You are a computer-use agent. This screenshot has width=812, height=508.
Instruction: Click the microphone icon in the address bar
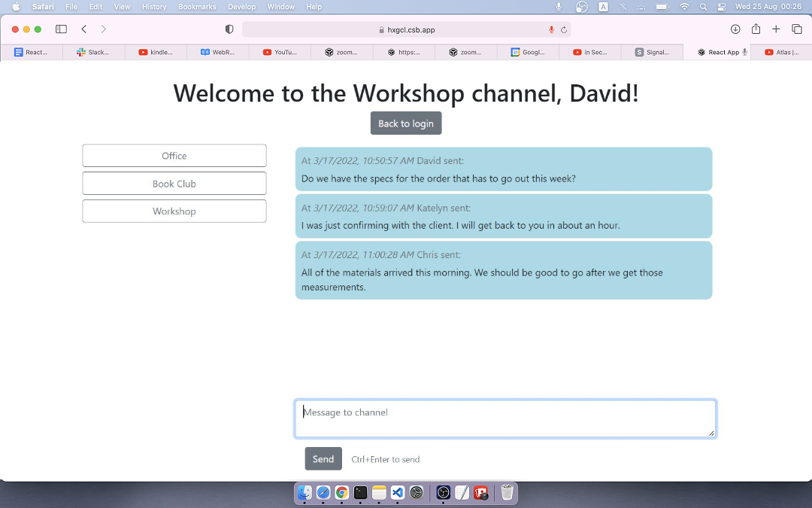click(x=551, y=29)
